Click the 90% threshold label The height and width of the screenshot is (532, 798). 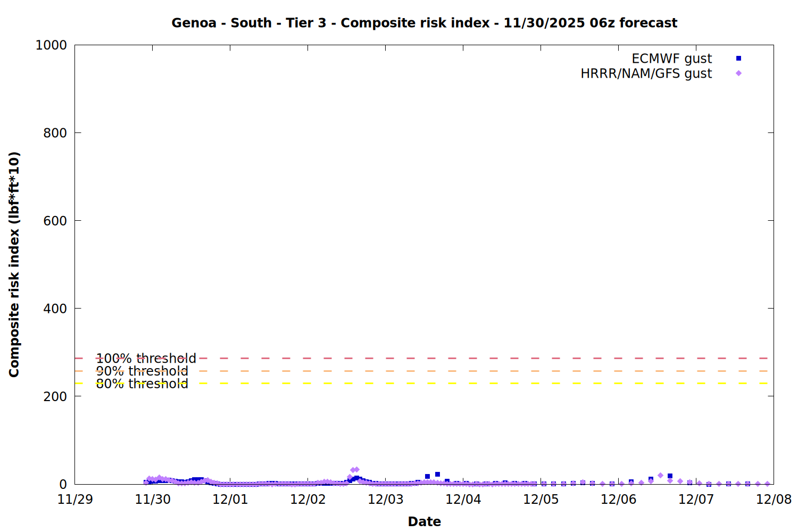142,371
